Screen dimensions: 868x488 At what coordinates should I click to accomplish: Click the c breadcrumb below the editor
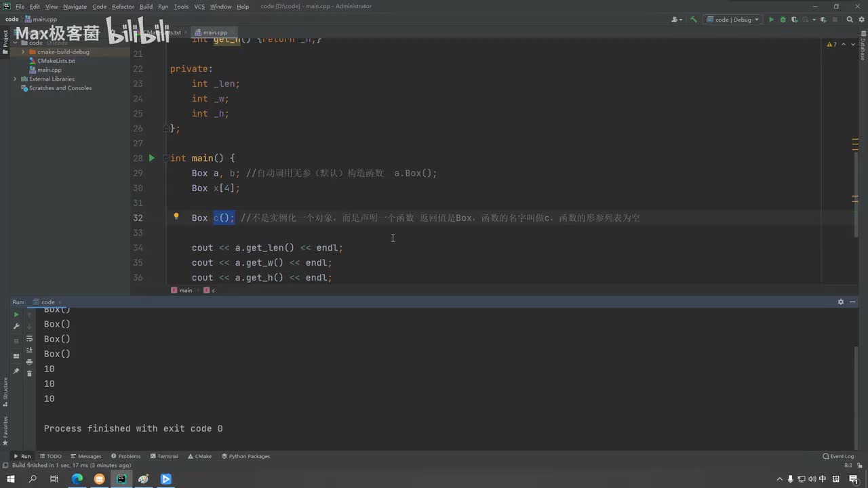pos(209,290)
